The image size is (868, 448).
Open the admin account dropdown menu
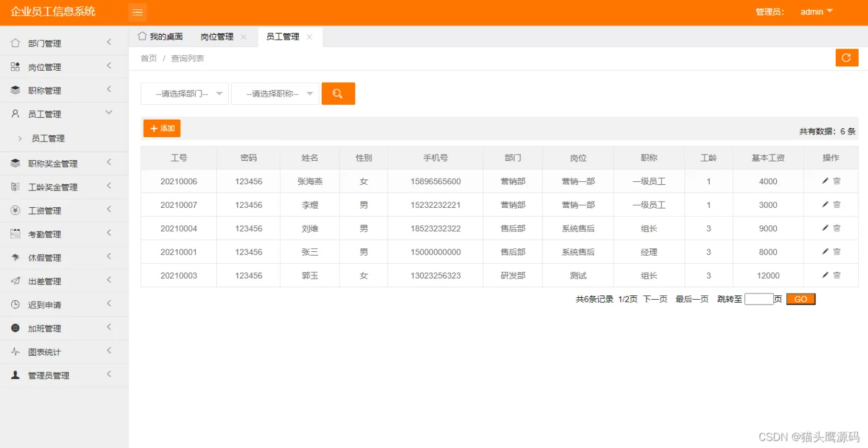tap(817, 12)
